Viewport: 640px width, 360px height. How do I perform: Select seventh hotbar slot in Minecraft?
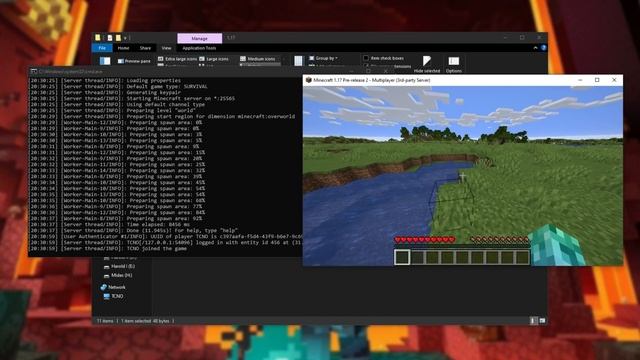pos(493,257)
